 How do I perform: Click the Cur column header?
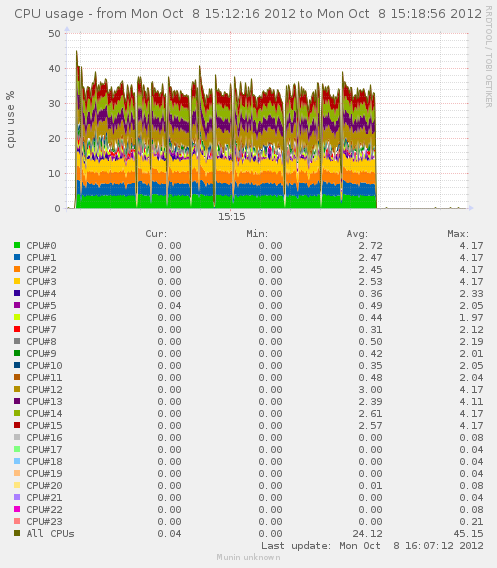click(156, 234)
